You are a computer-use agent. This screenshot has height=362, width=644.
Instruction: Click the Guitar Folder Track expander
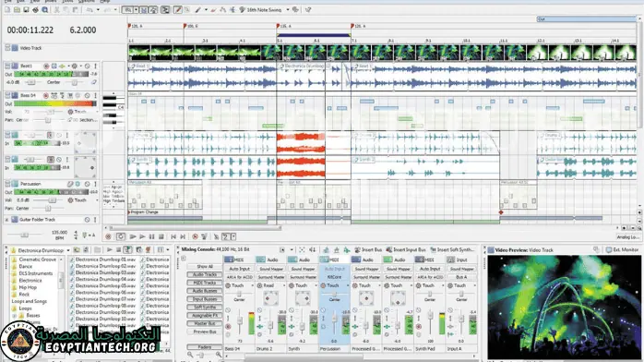click(x=6, y=220)
